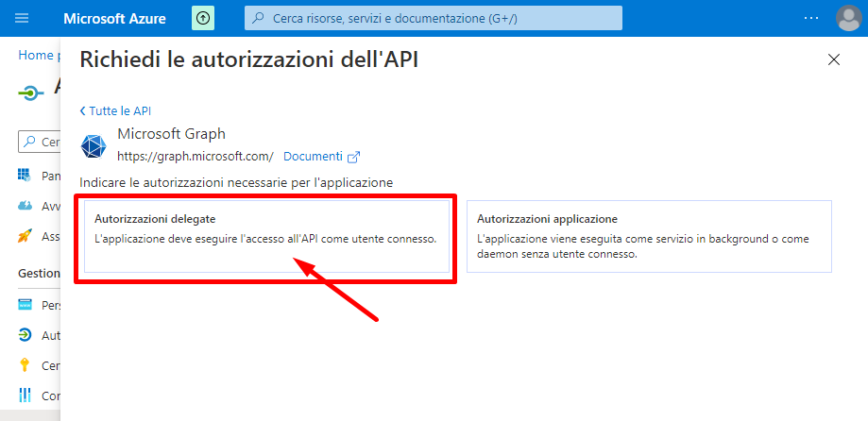
Task: Click the rocket Assistente integrazione icon
Action: click(25, 236)
